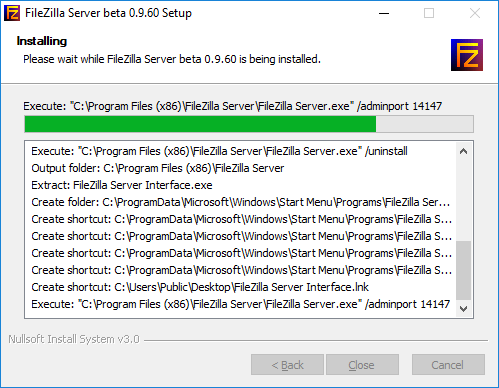Select the Output folder log line

coord(158,168)
